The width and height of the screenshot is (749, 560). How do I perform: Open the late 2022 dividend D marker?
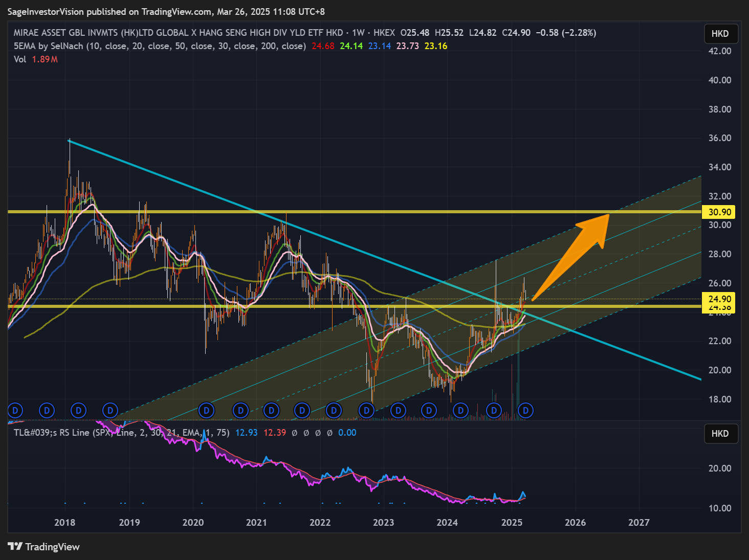(367, 410)
